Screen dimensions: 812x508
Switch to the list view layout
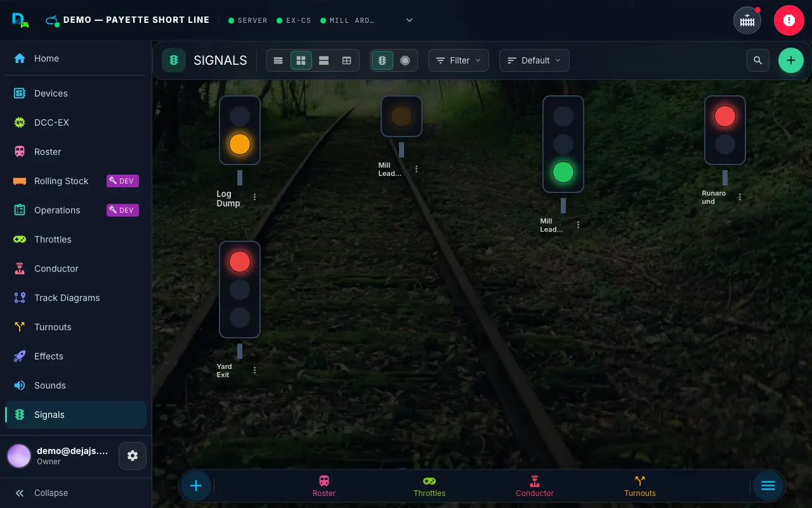point(278,60)
